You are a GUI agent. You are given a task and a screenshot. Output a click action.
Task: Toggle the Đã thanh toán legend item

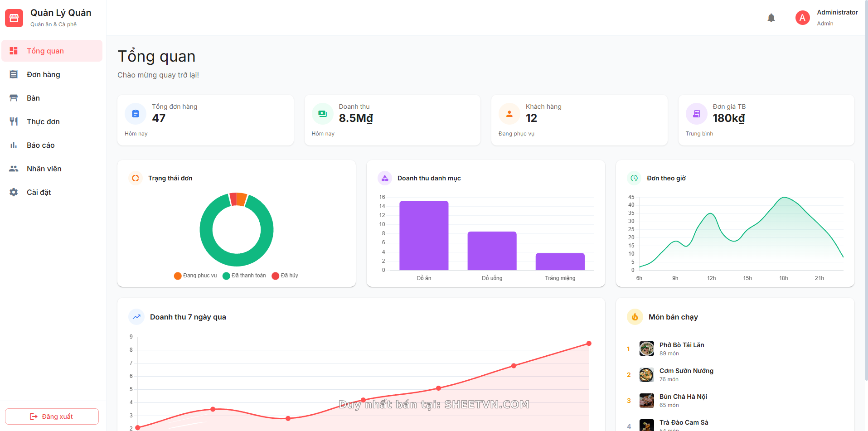point(244,276)
